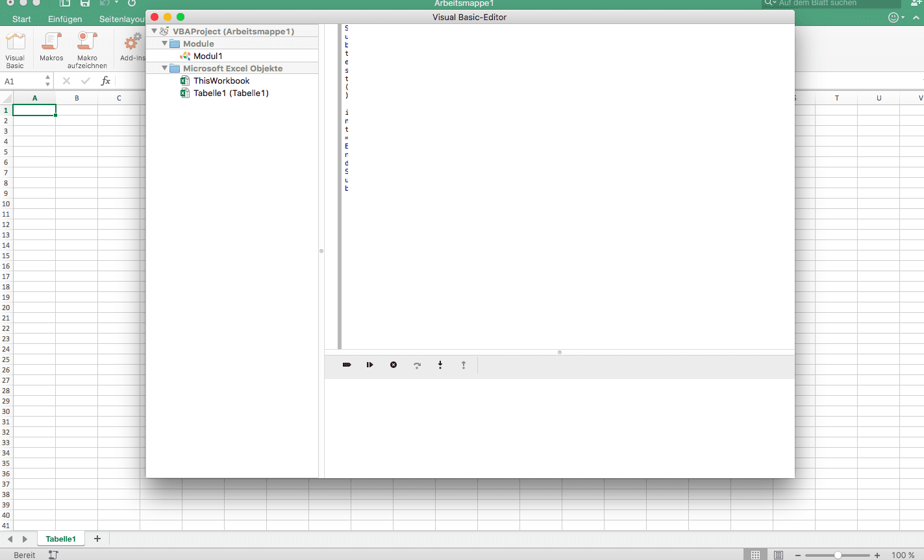Screen dimensions: 924x560
Task: Click the continue/run debug icon
Action: [369, 365]
